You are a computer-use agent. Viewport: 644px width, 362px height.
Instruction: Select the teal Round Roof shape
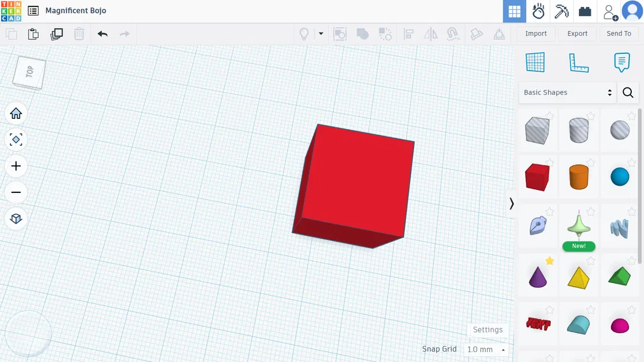coord(579,325)
